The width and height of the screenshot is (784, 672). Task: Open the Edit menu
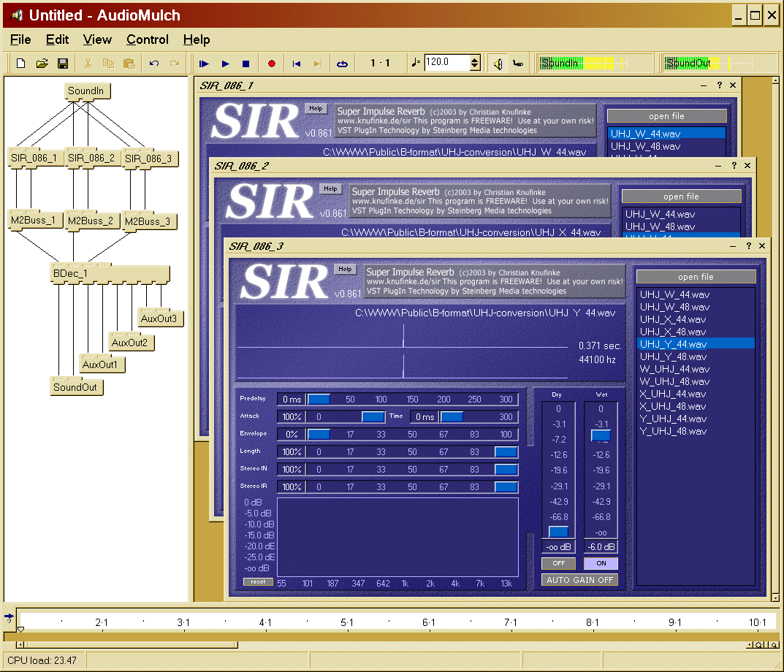point(58,39)
